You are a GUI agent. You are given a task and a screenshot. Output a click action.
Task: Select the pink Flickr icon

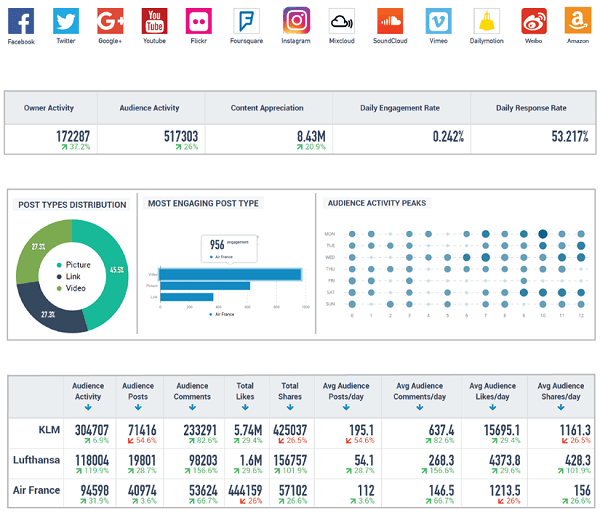(x=199, y=21)
